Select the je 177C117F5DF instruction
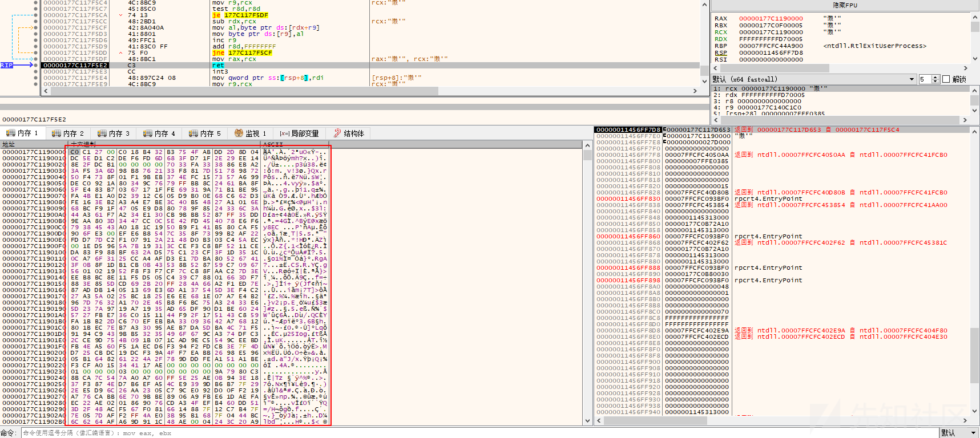Viewport: 980px width, 438px height. [x=240, y=15]
